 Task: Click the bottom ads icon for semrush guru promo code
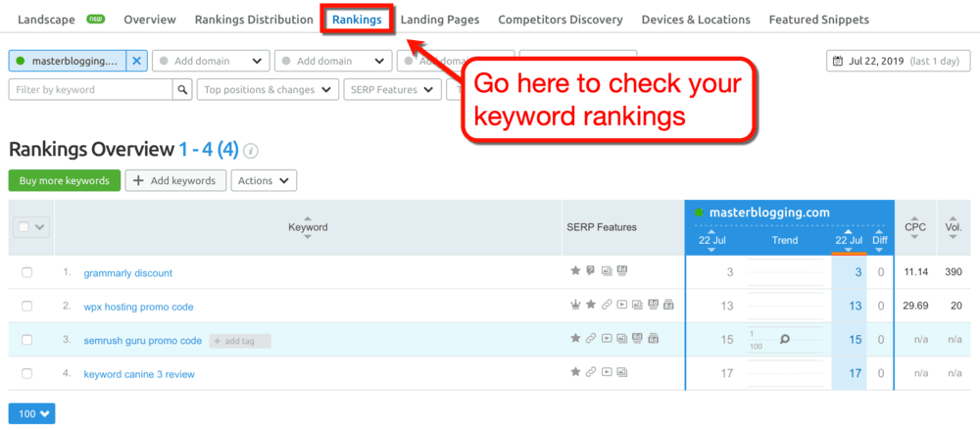coord(653,338)
